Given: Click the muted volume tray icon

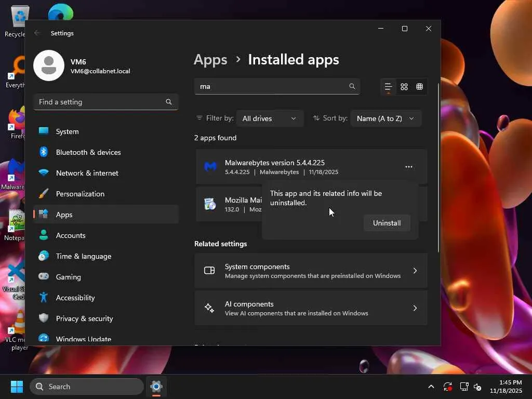Looking at the screenshot, I should point(478,387).
